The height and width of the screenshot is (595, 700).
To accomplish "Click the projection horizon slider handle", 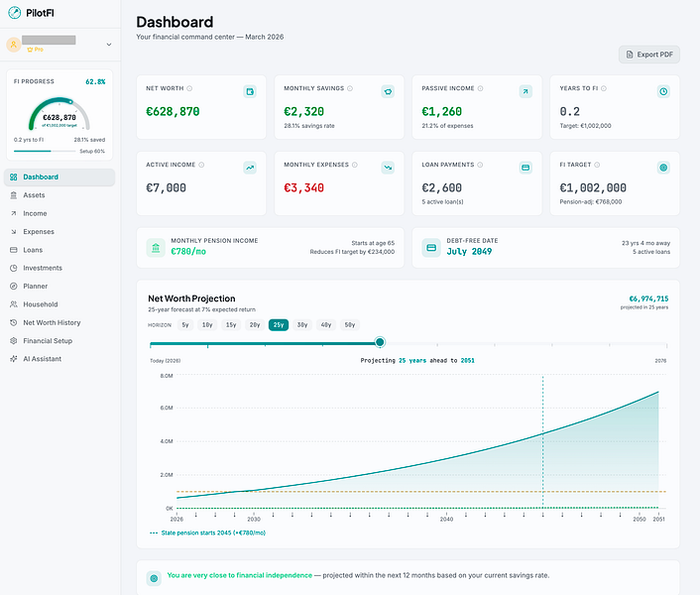I will [380, 343].
